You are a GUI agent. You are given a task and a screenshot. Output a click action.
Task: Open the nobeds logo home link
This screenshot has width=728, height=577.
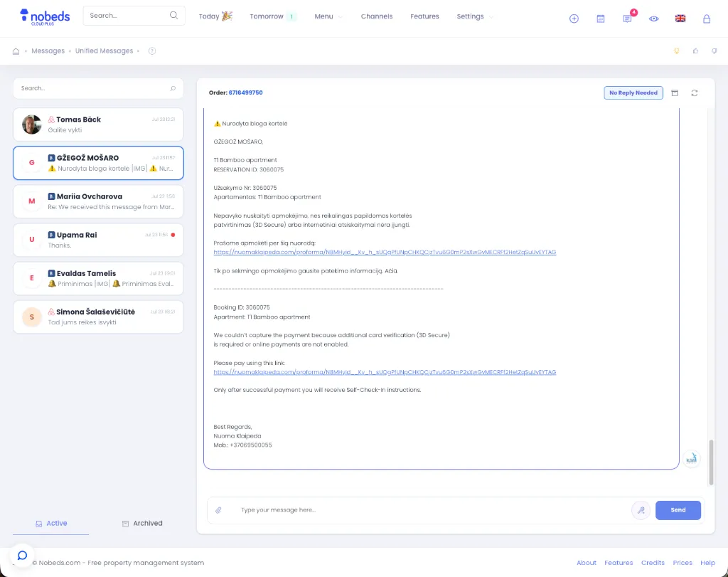(x=45, y=17)
